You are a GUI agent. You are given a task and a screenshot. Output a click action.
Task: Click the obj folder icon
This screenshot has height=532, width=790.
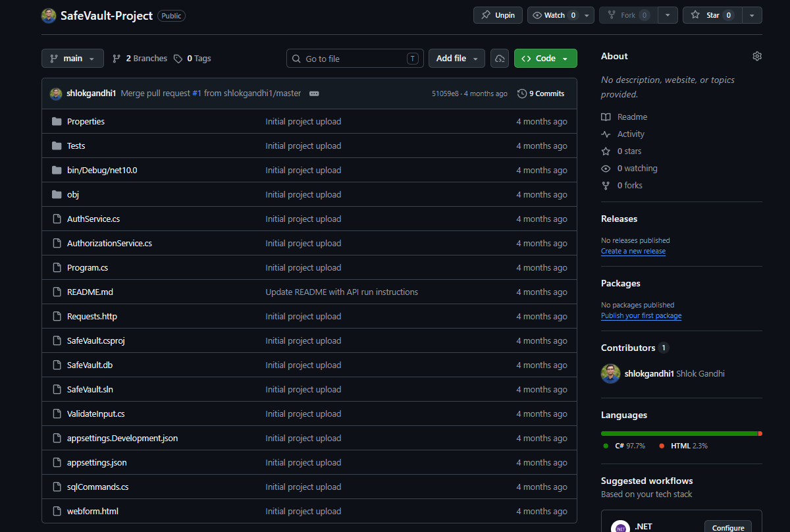[57, 194]
